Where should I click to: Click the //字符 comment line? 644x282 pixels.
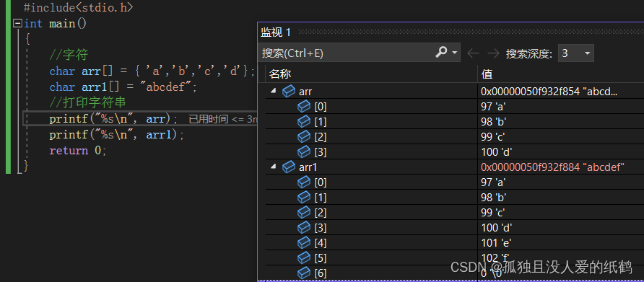point(69,55)
